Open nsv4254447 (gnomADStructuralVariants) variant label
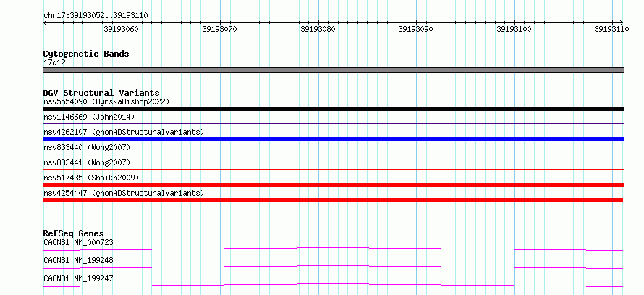This screenshot has width=644, height=295. click(124, 193)
